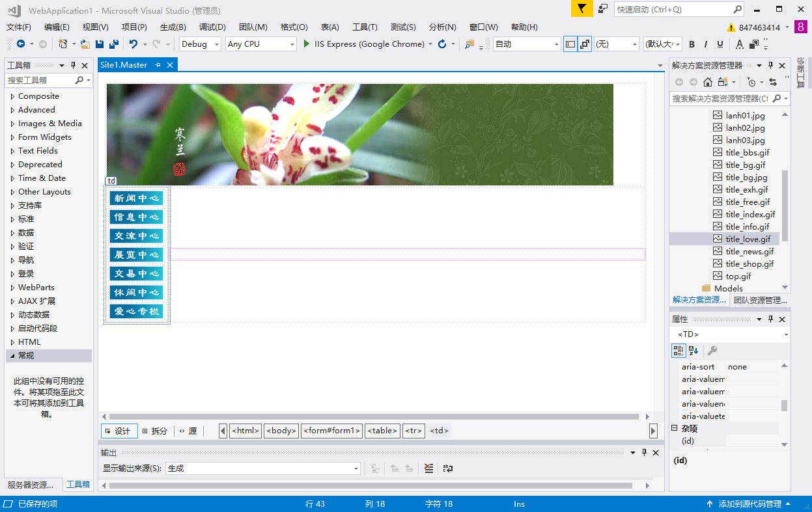
Task: Open the Debug configuration dropdown
Action: click(201, 44)
